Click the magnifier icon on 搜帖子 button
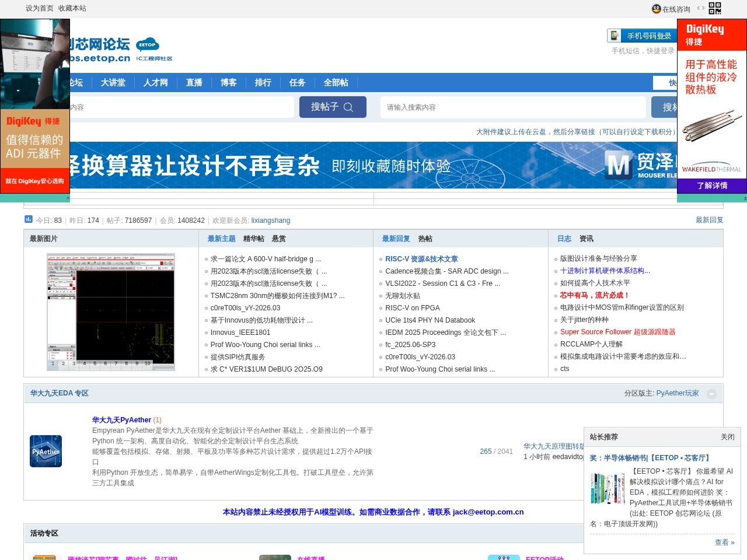 point(348,107)
